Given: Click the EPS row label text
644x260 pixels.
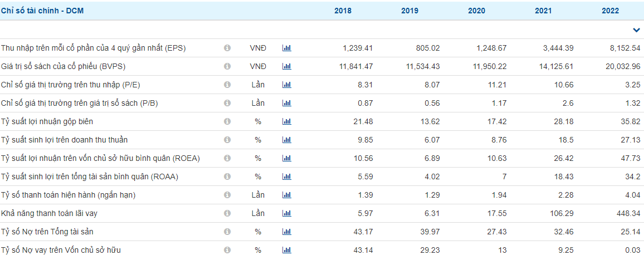Looking at the screenshot, I should (x=94, y=48).
